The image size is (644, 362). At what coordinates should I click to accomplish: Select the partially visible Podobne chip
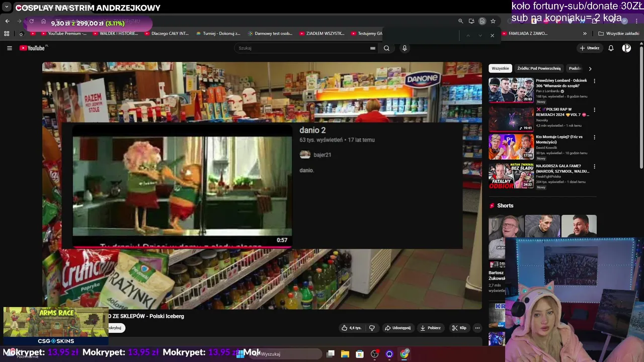575,68
